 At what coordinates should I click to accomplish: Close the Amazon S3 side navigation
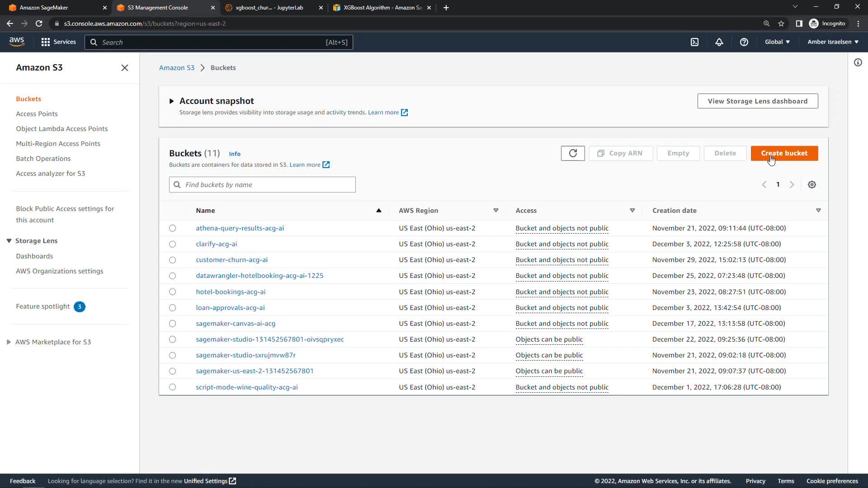pyautogui.click(x=125, y=68)
